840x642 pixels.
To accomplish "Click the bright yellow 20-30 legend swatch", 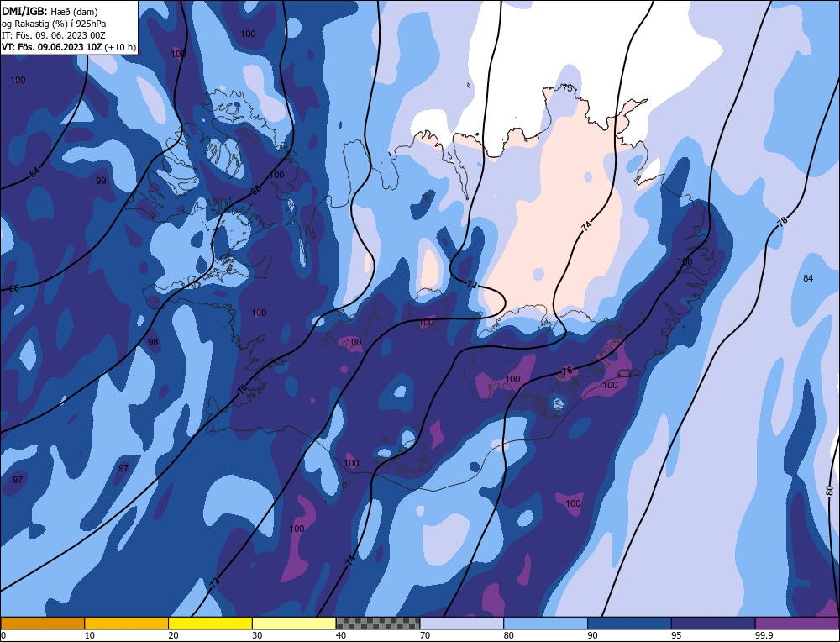I will (x=210, y=623).
